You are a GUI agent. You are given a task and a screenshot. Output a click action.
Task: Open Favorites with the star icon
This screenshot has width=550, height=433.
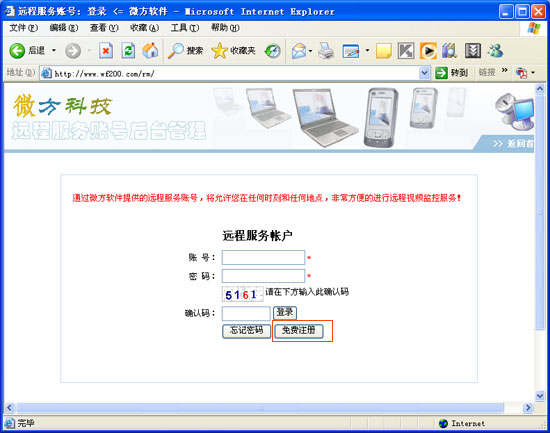pos(220,51)
